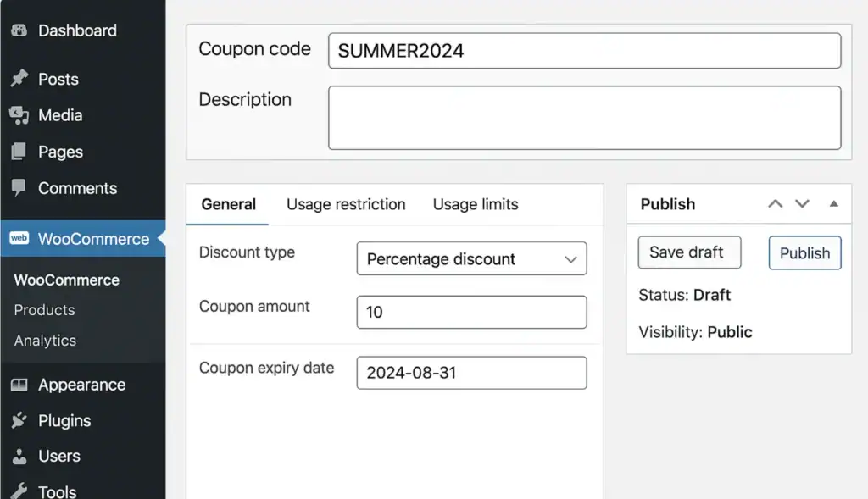Open the Media library icon
The width and height of the screenshot is (868, 499).
[x=19, y=115]
